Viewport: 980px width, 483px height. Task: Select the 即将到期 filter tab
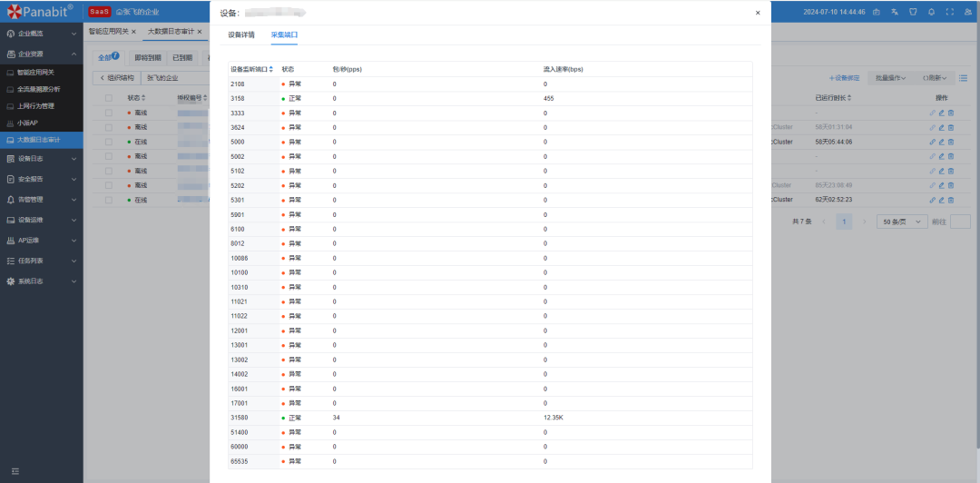click(148, 57)
